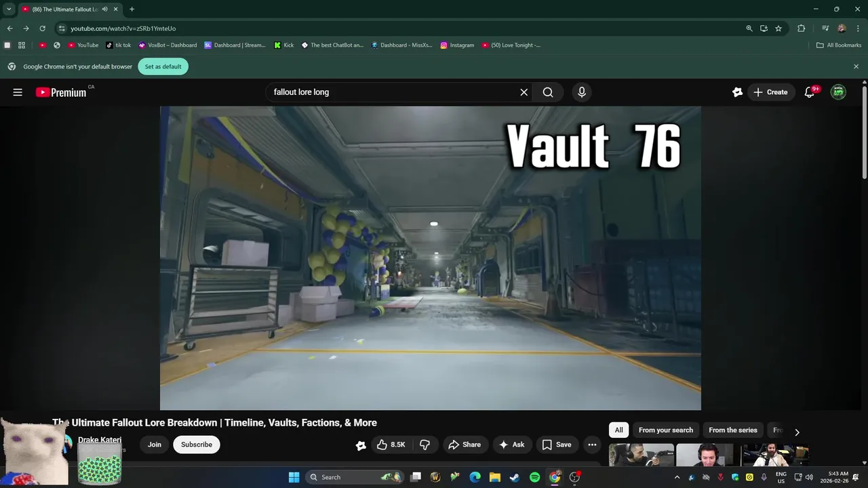Viewport: 868px width, 488px height.
Task: Click the Share button
Action: point(465,445)
